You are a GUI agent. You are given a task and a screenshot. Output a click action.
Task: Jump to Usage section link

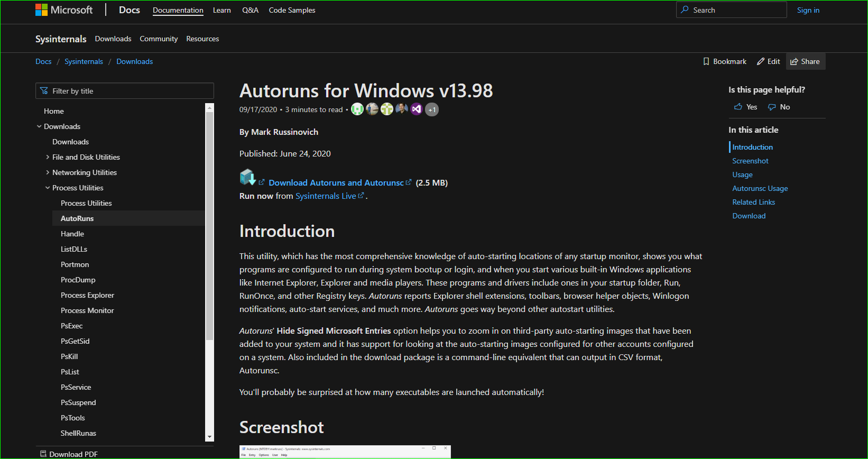tap(742, 175)
